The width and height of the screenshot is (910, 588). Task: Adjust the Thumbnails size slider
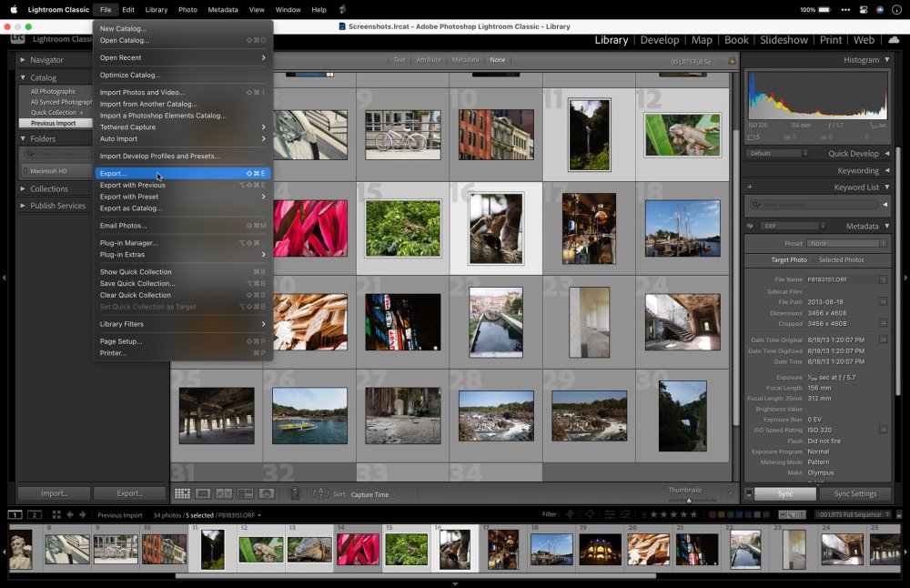click(x=688, y=500)
